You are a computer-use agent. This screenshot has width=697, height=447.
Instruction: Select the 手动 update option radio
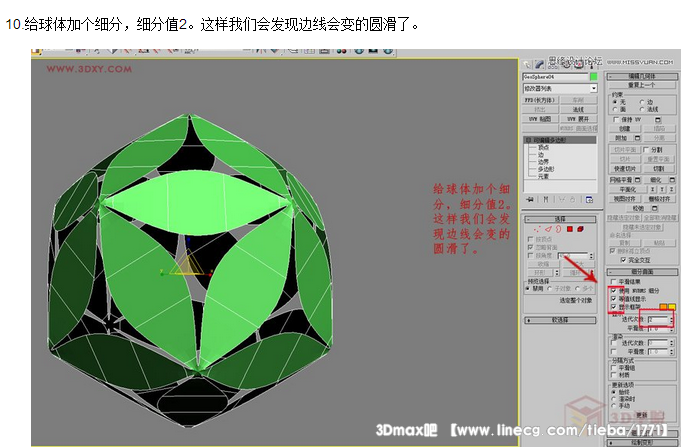(614, 405)
